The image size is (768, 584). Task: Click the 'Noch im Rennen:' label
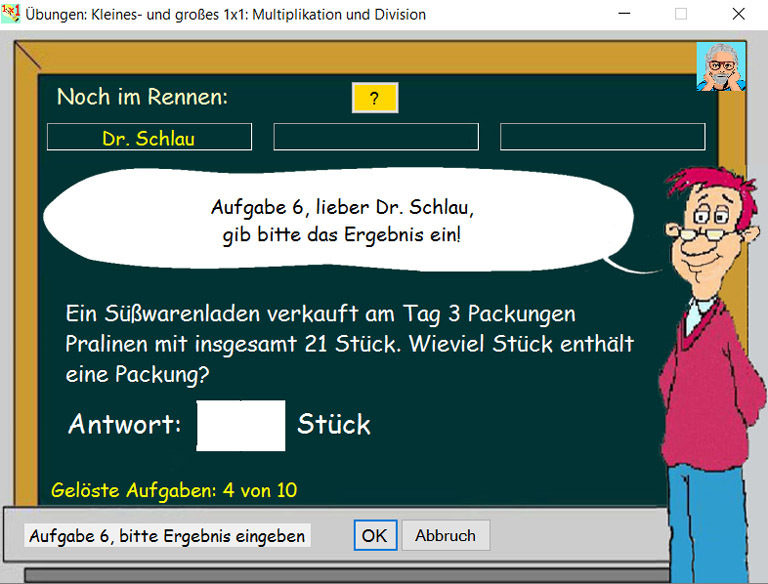[142, 97]
